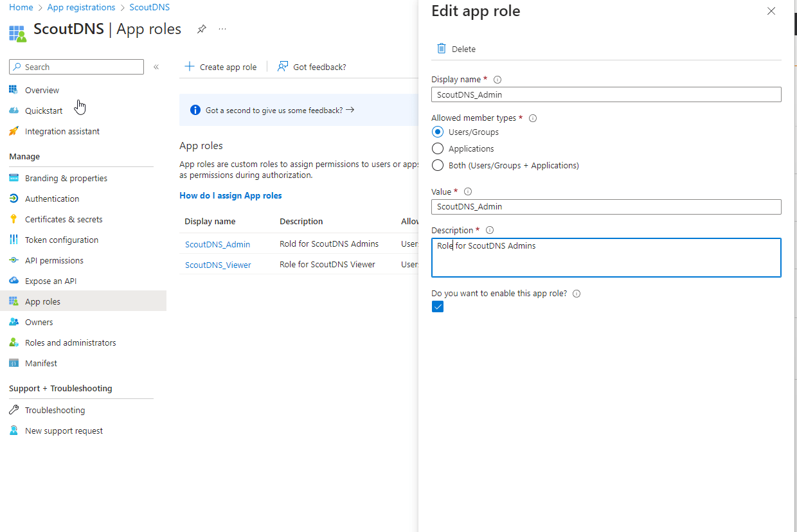Click the Description text area

(x=606, y=258)
